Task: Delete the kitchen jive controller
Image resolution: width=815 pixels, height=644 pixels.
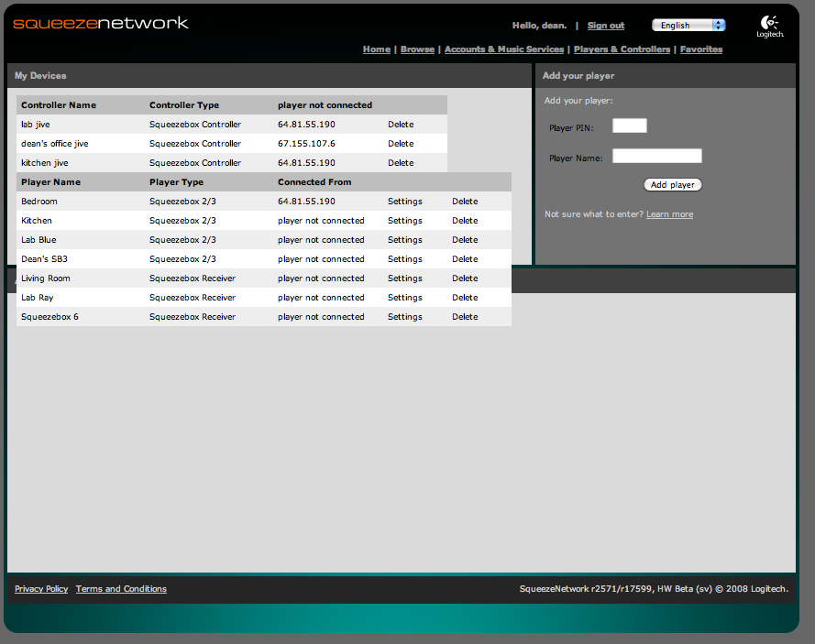Action: click(401, 163)
